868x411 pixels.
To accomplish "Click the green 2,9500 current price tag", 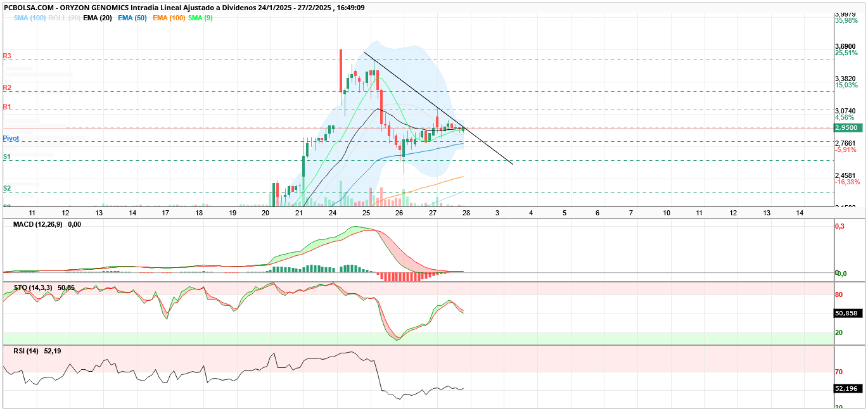I will (x=848, y=127).
